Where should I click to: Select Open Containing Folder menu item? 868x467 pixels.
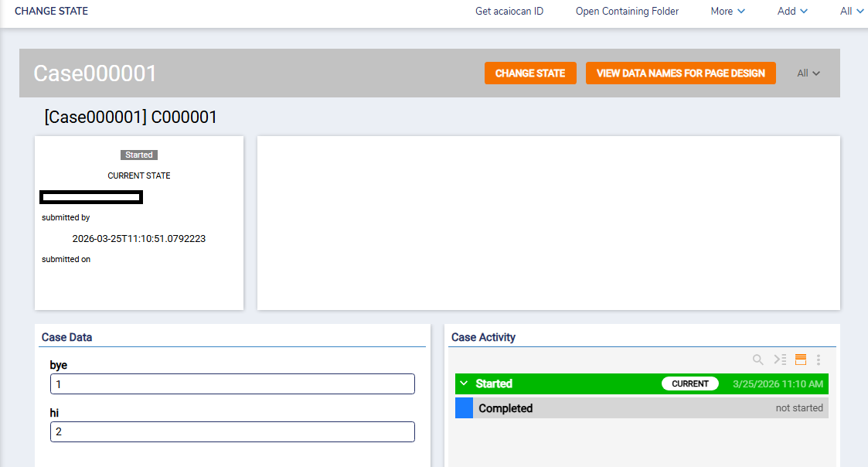tap(627, 12)
